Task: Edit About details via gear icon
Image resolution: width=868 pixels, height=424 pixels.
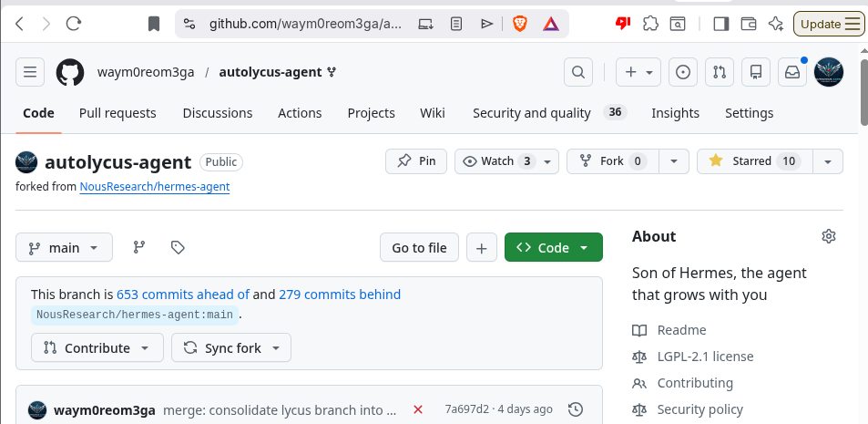Action: pos(829,237)
